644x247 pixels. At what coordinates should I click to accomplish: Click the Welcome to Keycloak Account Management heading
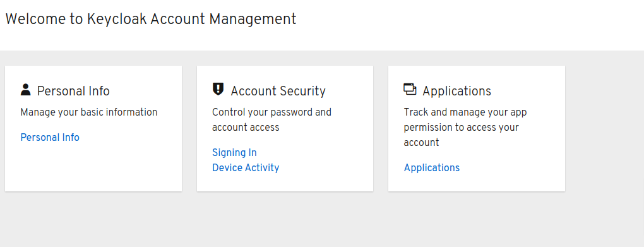pos(151,20)
